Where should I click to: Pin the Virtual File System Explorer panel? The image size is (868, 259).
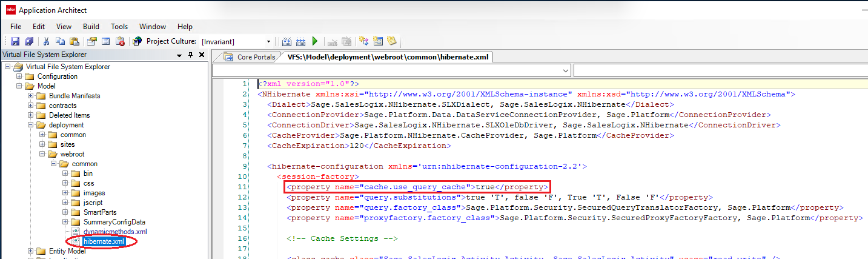(191, 55)
